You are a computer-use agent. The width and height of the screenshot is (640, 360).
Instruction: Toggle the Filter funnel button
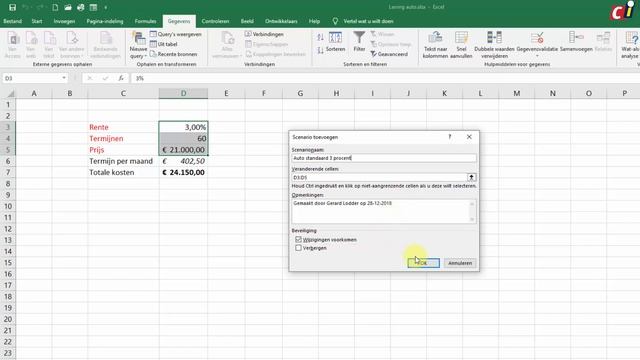coord(359,42)
